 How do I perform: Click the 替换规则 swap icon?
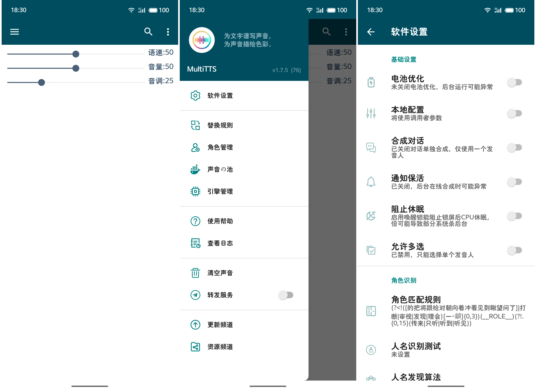[195, 125]
